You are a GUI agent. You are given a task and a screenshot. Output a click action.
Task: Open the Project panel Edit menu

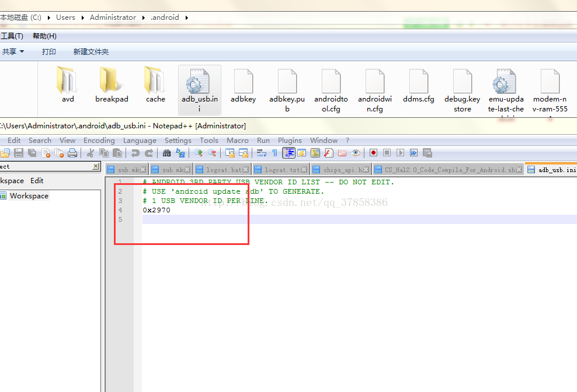37,181
